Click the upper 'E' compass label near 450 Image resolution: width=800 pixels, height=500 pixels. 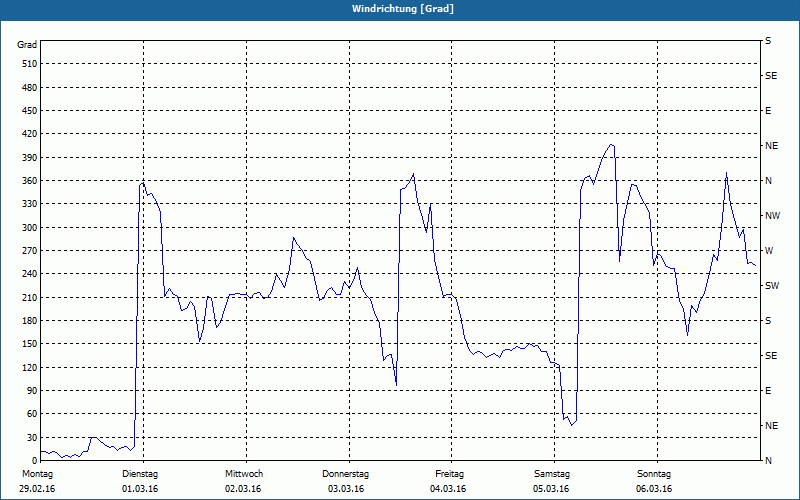[768, 111]
